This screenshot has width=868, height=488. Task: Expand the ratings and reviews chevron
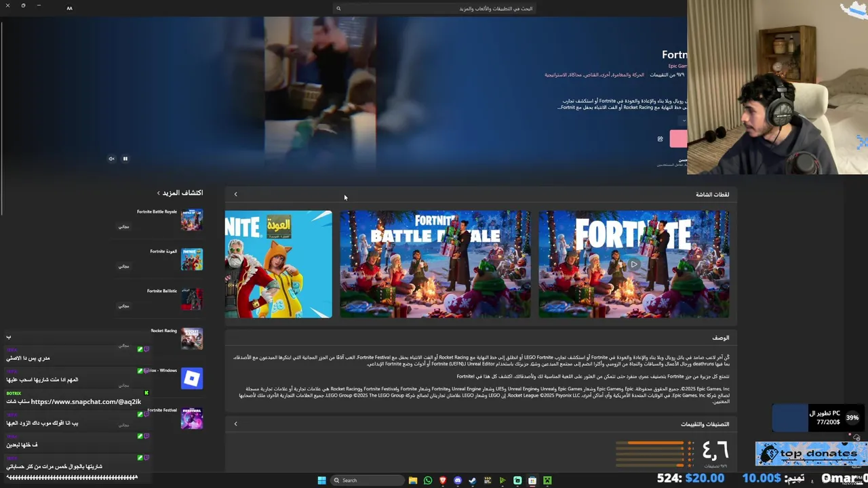tap(236, 424)
